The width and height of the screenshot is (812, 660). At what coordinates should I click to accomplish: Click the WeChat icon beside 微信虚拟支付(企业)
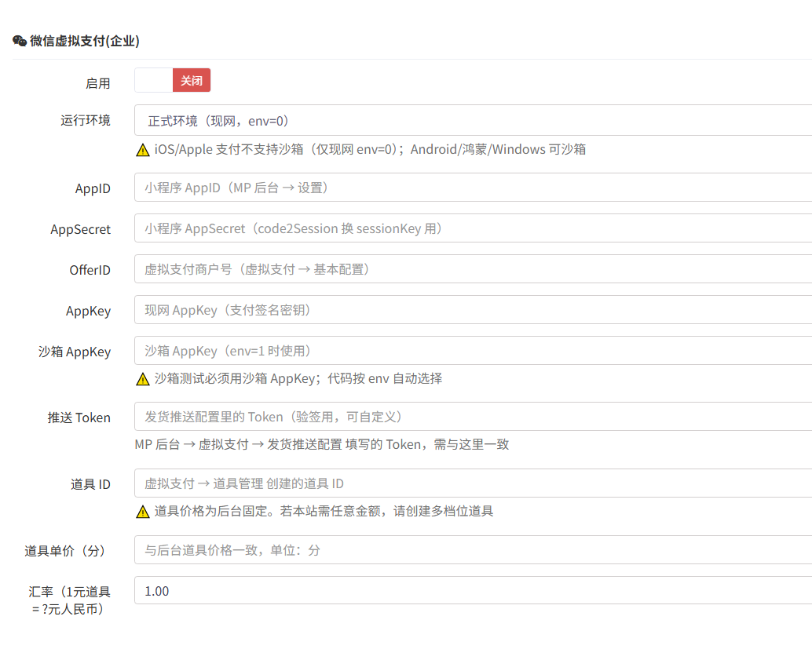click(x=20, y=41)
